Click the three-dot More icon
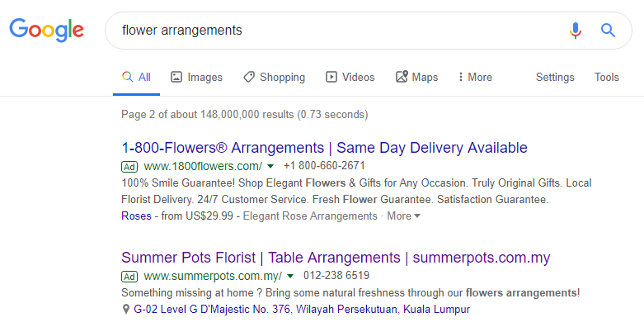Viewport: 644px width, 327px height. (x=460, y=77)
